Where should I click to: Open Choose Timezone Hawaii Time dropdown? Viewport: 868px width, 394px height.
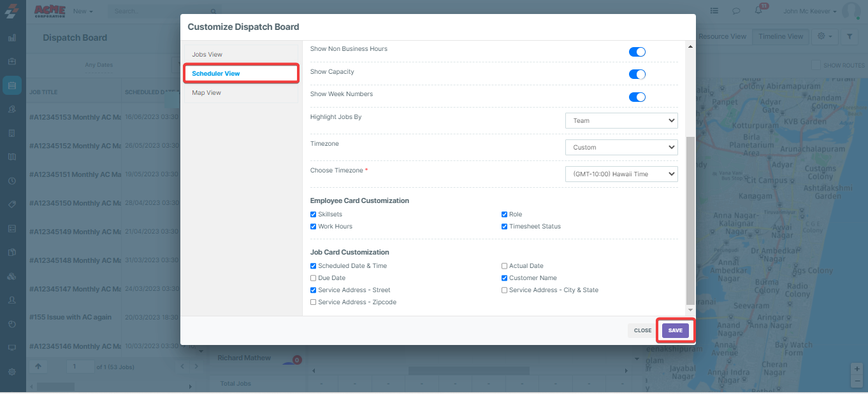(621, 174)
